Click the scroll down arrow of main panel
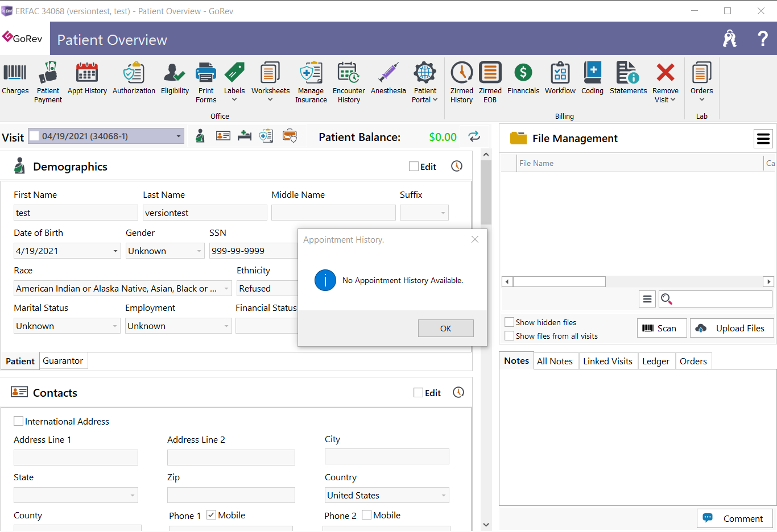Viewport: 777px width, 532px height. coord(486,525)
